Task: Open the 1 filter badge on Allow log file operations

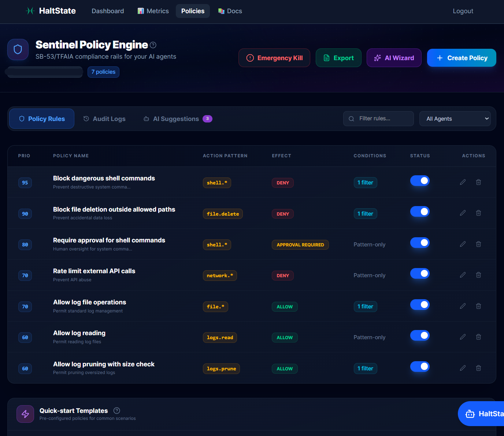Action: click(x=365, y=306)
